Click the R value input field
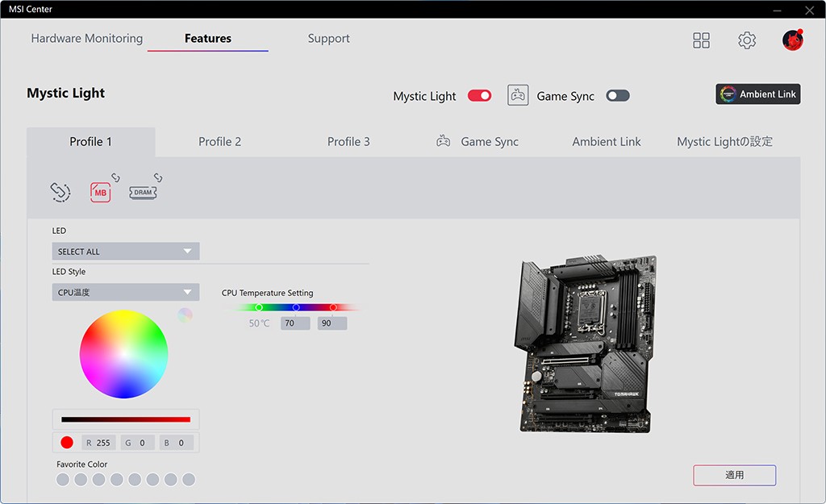The height and width of the screenshot is (504, 826). 103,443
